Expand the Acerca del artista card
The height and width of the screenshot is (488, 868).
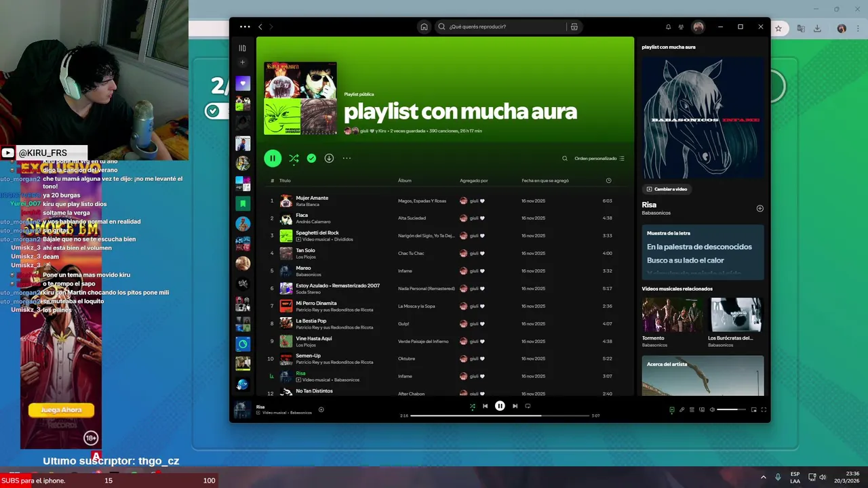tap(703, 375)
